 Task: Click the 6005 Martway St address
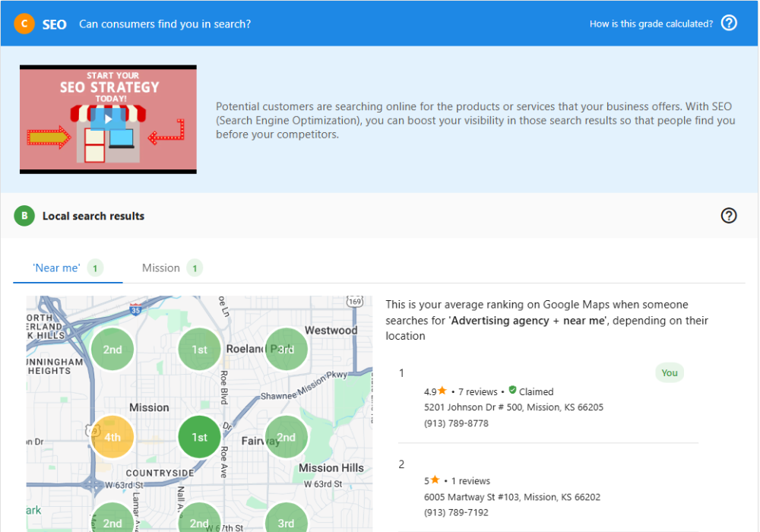tap(511, 497)
